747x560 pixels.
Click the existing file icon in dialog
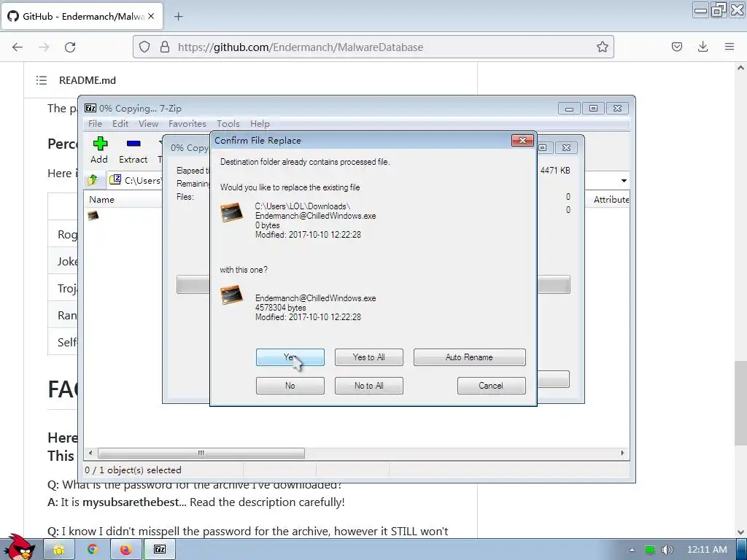pyautogui.click(x=232, y=212)
